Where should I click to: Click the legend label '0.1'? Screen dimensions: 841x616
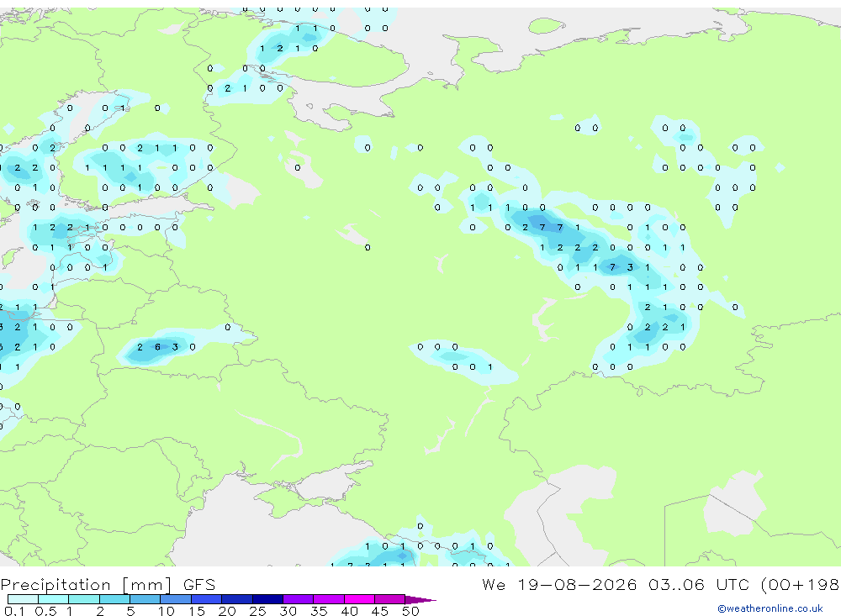[14, 611]
